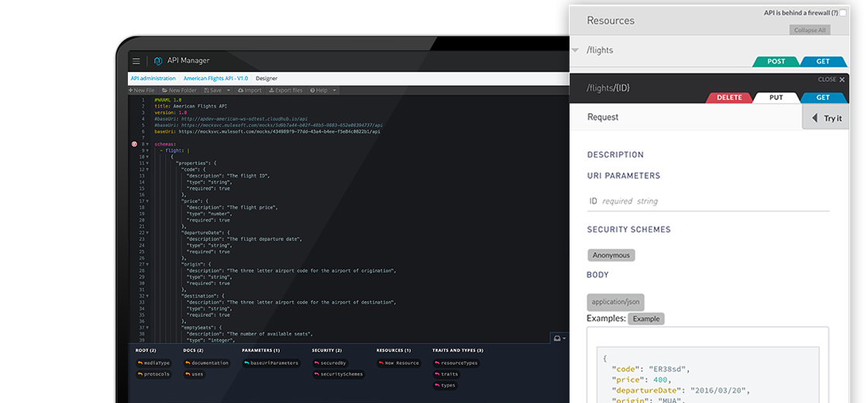Screen dimensions: 868x403
Task: Click the API Manager logo icon
Action: click(x=158, y=60)
